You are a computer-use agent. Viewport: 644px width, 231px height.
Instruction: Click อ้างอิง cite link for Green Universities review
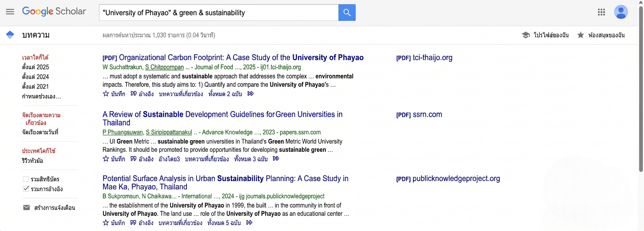tap(146, 159)
